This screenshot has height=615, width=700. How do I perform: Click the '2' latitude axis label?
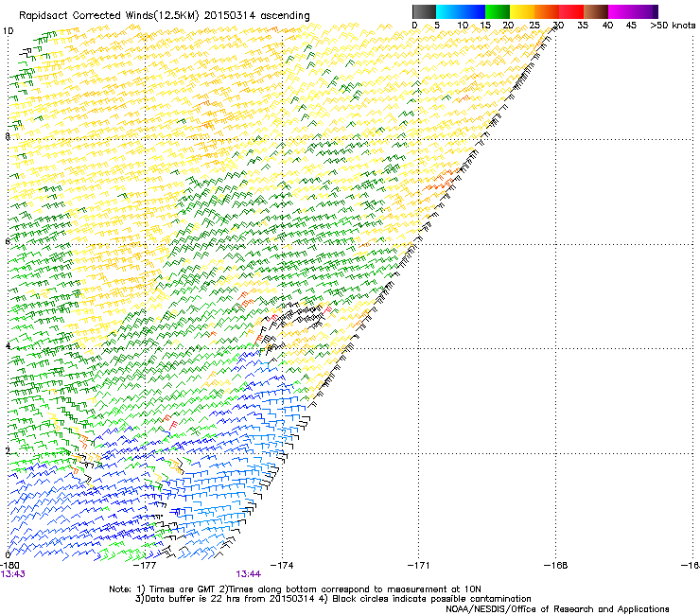click(x=8, y=450)
